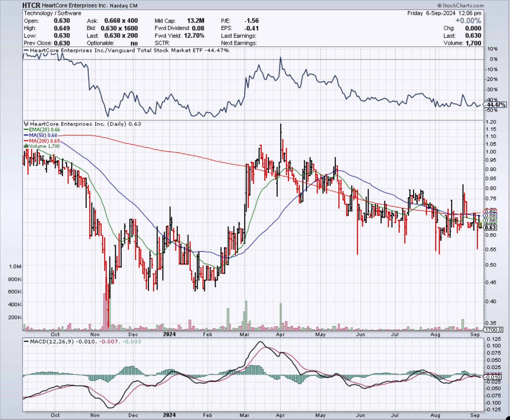Click the 1700.0 volume tag on right axis

494,330
